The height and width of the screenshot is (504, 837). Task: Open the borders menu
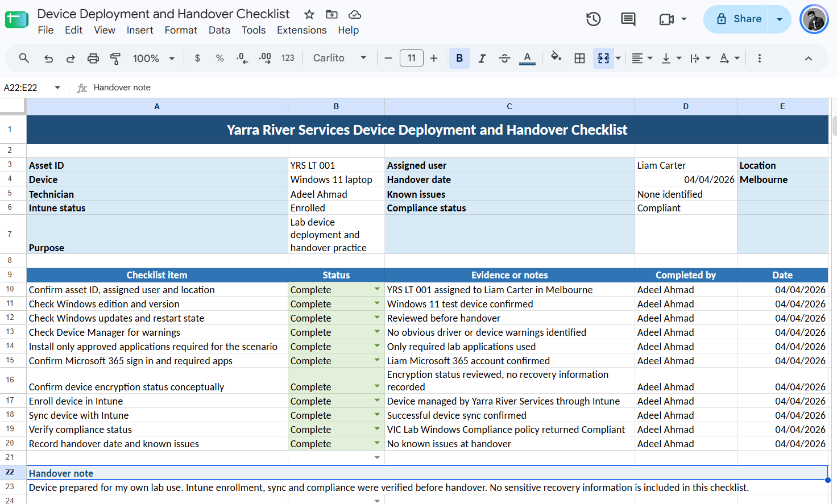[x=579, y=58]
